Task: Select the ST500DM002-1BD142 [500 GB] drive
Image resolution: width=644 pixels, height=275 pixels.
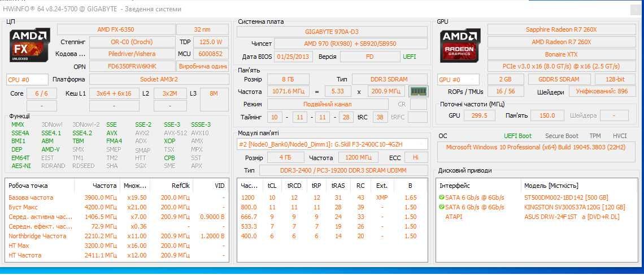Action: (566, 197)
